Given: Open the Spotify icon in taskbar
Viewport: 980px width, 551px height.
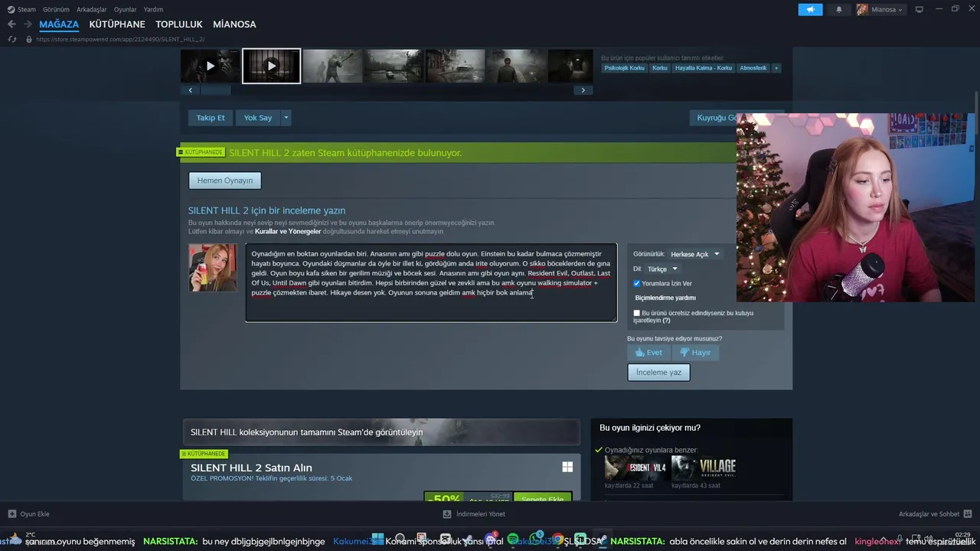Looking at the screenshot, I should (x=513, y=540).
